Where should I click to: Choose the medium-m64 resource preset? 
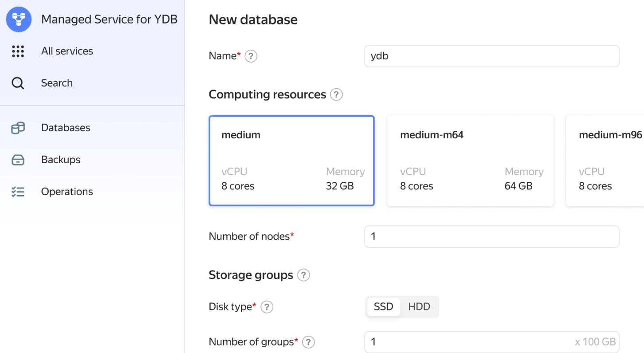470,161
